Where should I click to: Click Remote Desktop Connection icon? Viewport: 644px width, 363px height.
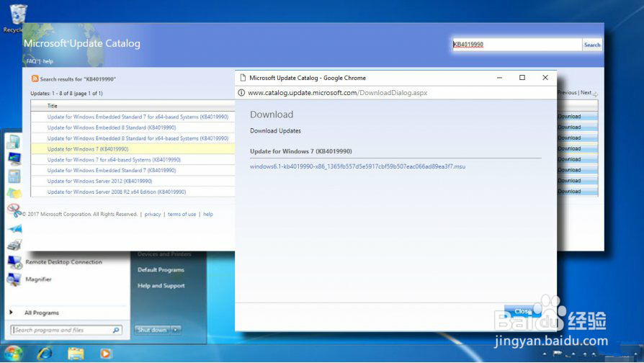coord(14,262)
